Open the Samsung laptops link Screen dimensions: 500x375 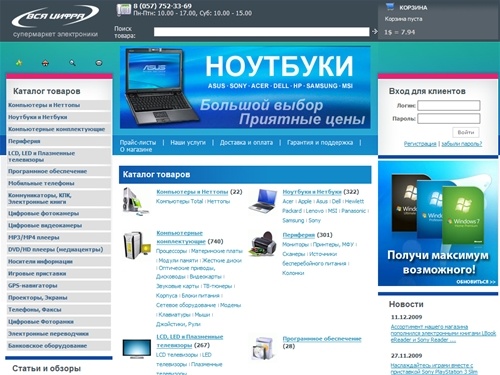(293, 220)
